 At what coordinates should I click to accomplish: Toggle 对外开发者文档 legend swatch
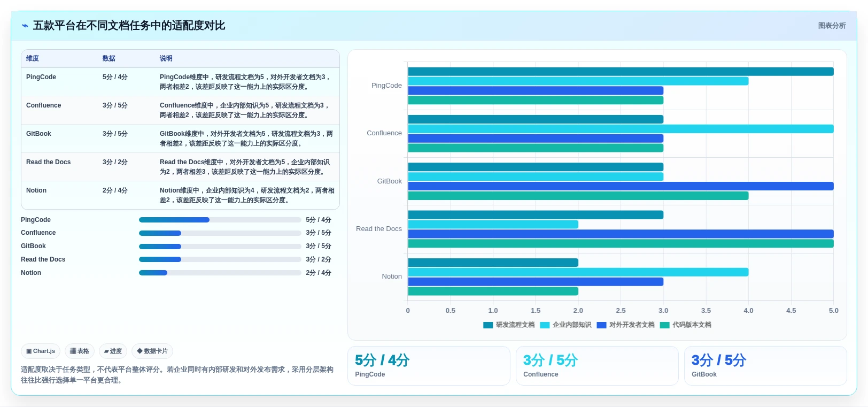(x=601, y=325)
